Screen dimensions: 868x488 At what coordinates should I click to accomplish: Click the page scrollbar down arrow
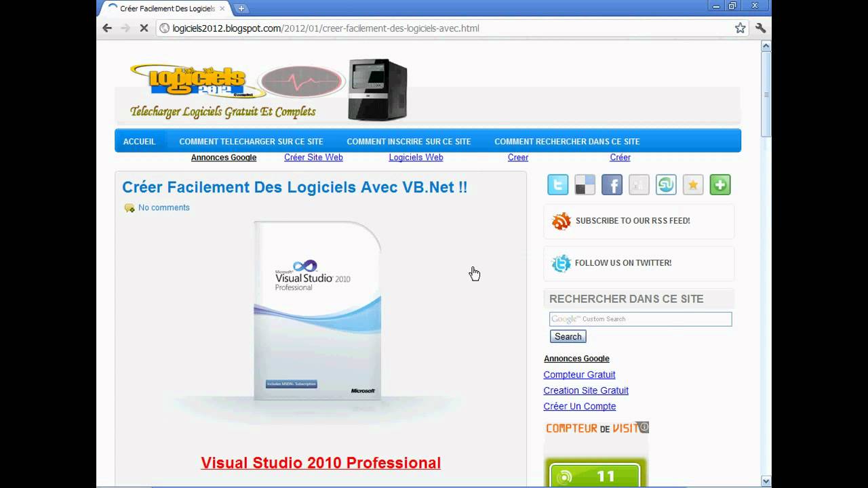[x=766, y=481]
